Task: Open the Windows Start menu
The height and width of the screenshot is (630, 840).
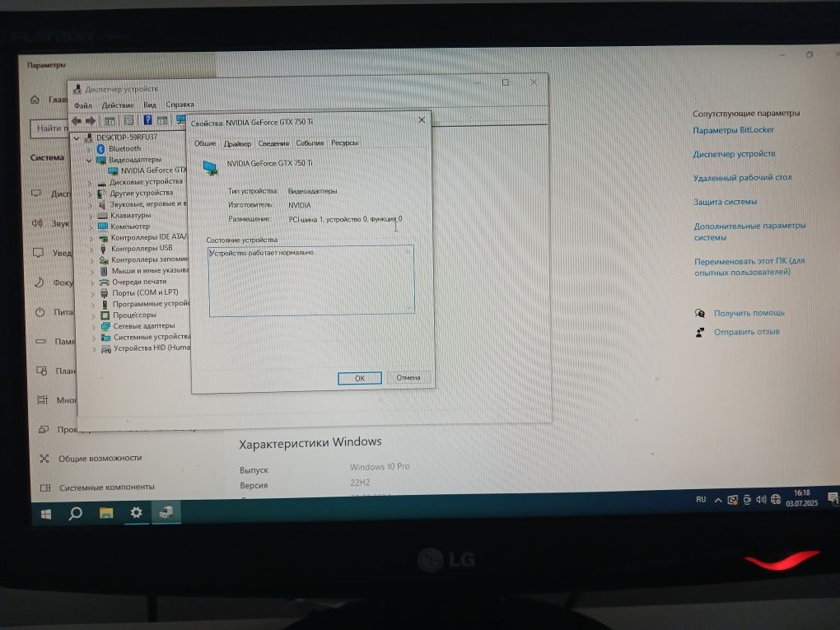Action: pyautogui.click(x=46, y=514)
